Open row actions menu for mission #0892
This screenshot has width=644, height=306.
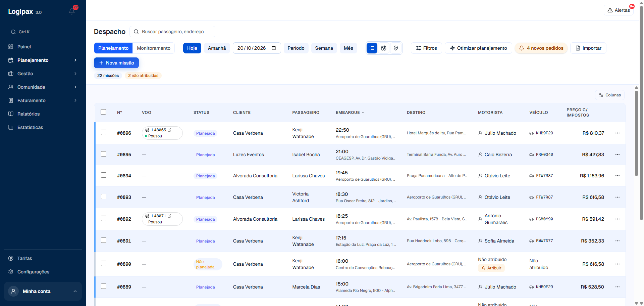(617, 219)
